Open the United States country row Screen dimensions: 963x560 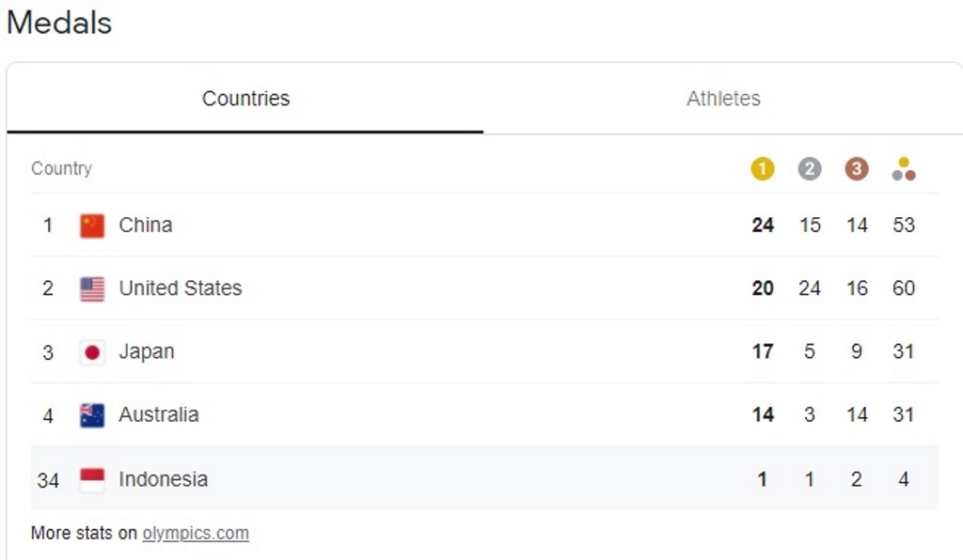484,288
